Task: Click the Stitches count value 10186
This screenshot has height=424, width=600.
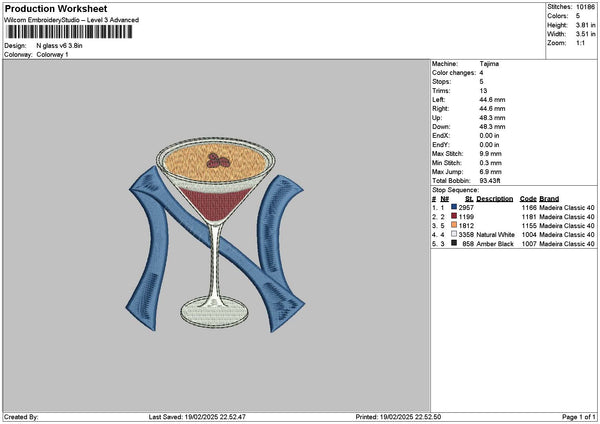Action: point(585,7)
